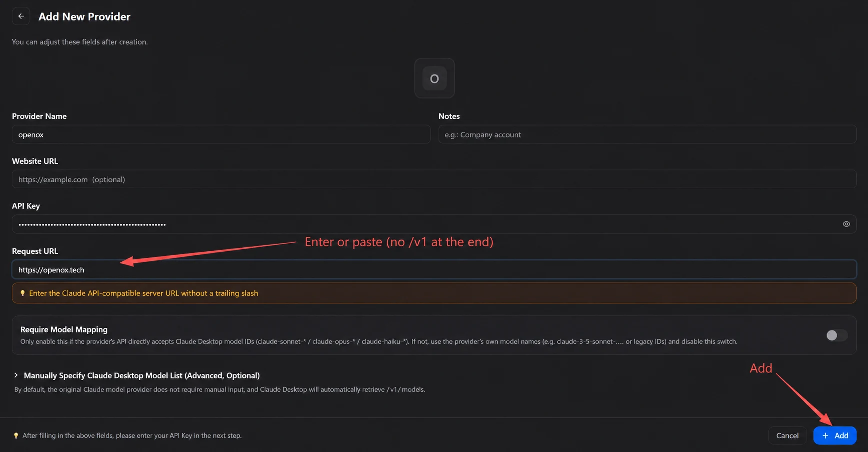Image resolution: width=868 pixels, height=452 pixels.
Task: Click the lightbulb icon in footer tip
Action: 16,436
